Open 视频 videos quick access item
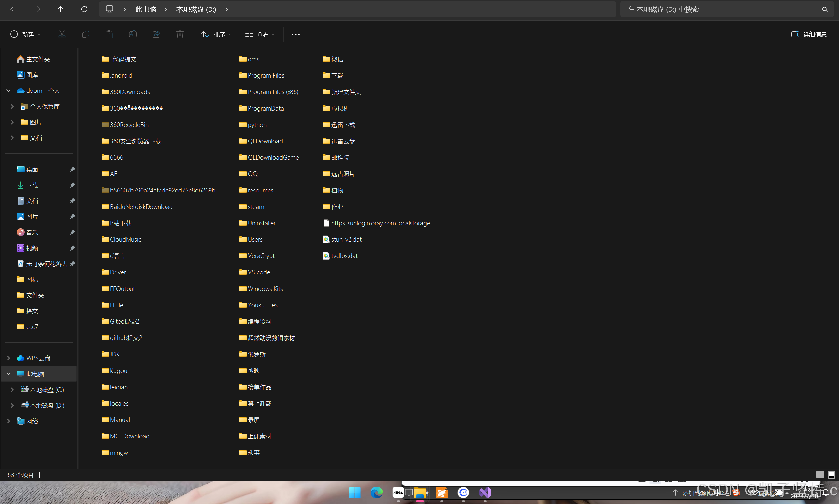839x504 pixels. click(x=28, y=248)
